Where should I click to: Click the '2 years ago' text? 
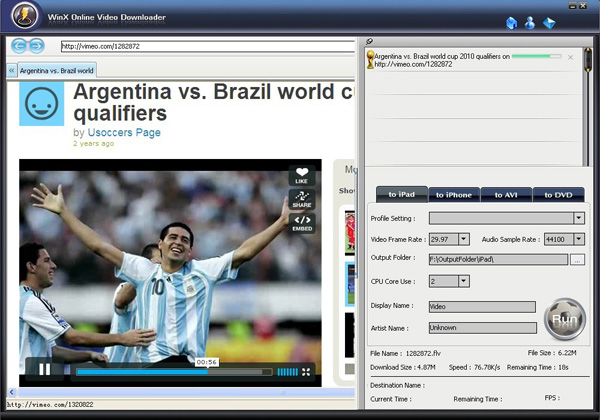[x=93, y=143]
